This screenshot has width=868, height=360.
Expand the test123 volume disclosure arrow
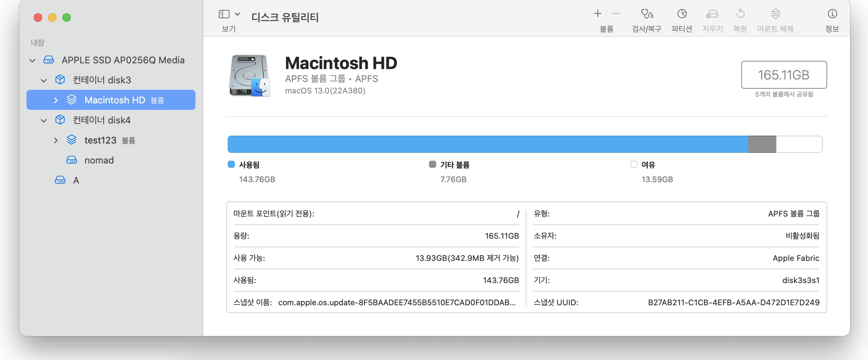click(x=56, y=140)
